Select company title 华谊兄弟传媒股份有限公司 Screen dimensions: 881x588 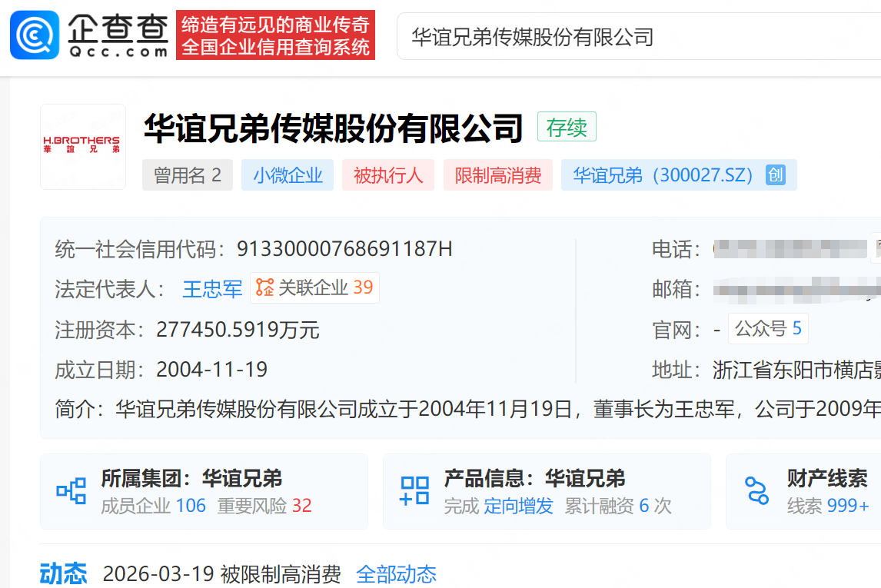[x=333, y=128]
